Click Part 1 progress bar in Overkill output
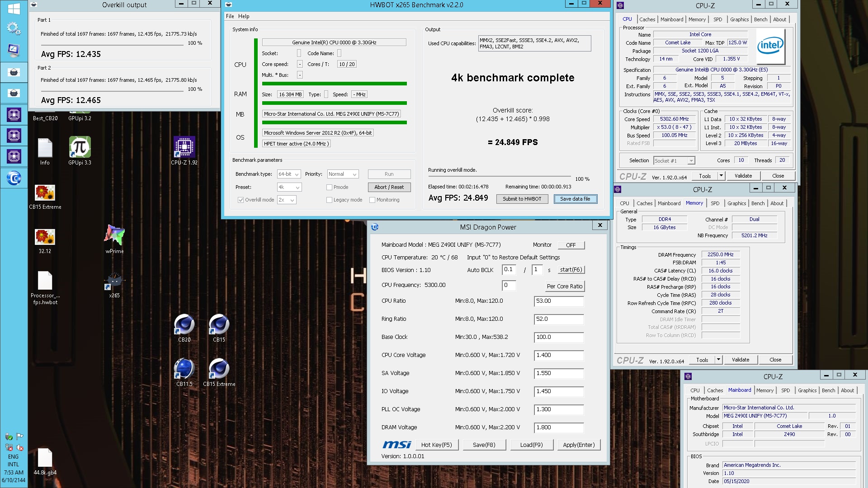The width and height of the screenshot is (868, 488). click(112, 45)
